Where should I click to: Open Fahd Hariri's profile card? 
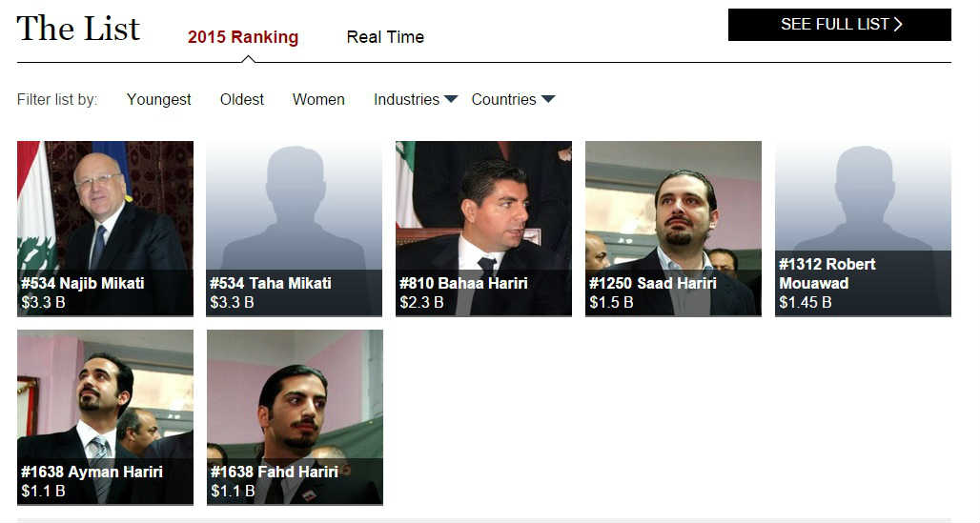click(x=295, y=417)
